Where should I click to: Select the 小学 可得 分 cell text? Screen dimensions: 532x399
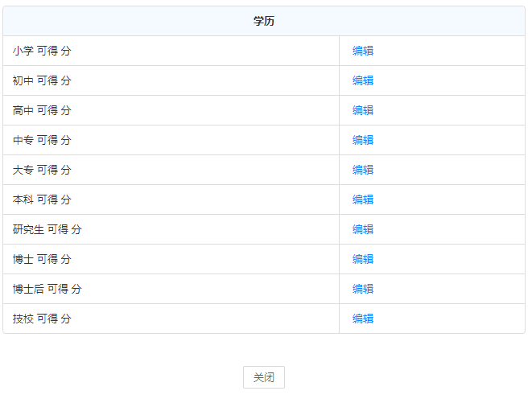pos(42,51)
